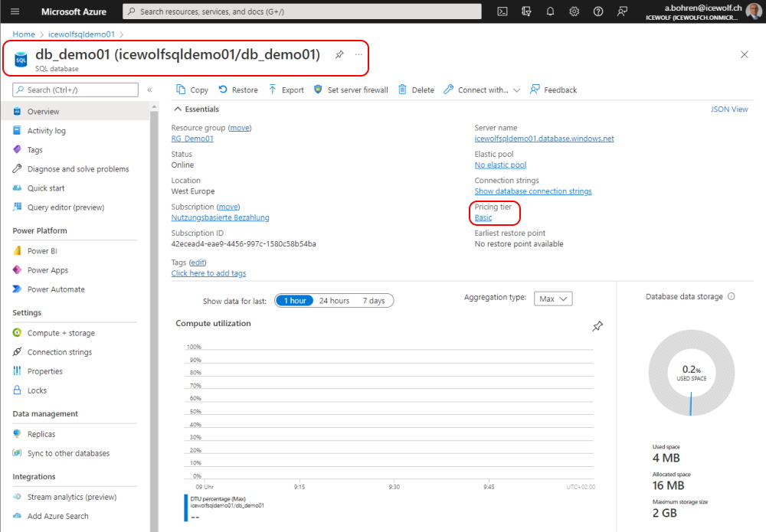The image size is (766, 532).
Task: Open Power Apps menu item
Action: point(75,270)
